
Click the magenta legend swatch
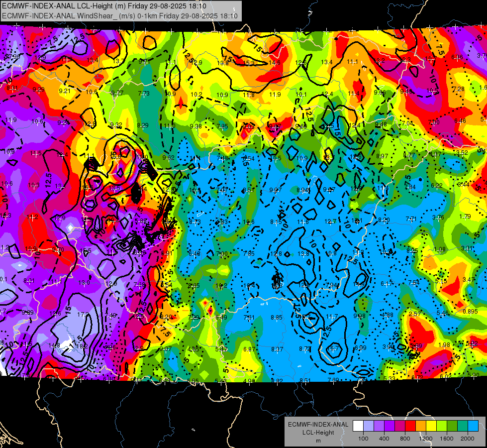[400, 426]
